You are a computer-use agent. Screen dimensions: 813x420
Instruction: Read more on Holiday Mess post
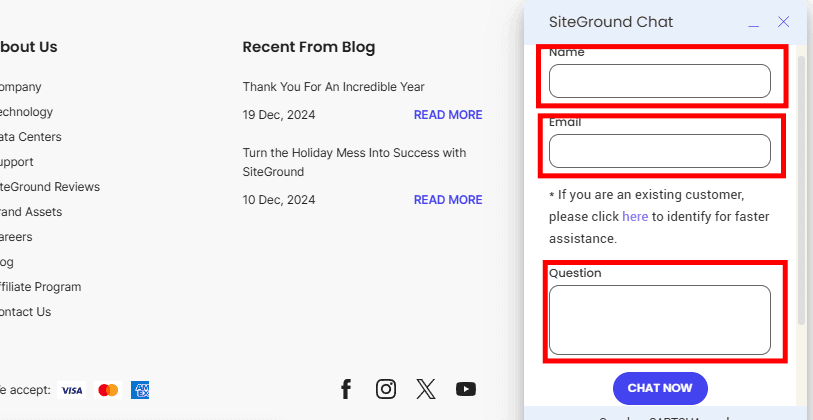[x=448, y=200]
